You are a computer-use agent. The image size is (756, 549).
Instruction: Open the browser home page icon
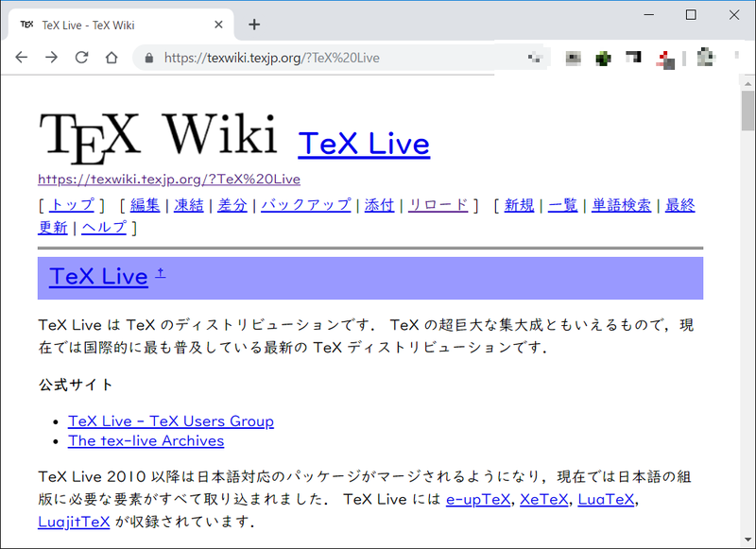coord(112,58)
